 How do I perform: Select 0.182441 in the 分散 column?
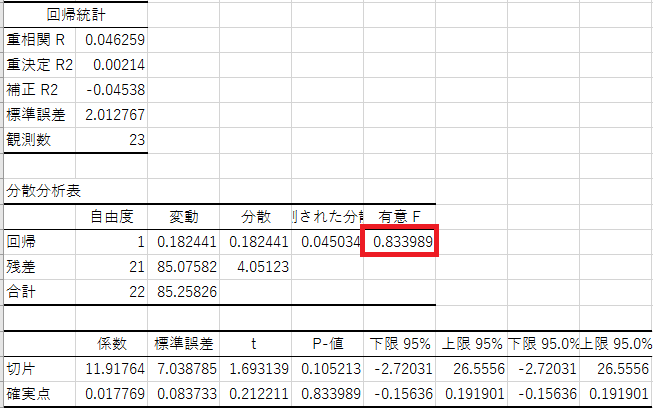coord(256,242)
